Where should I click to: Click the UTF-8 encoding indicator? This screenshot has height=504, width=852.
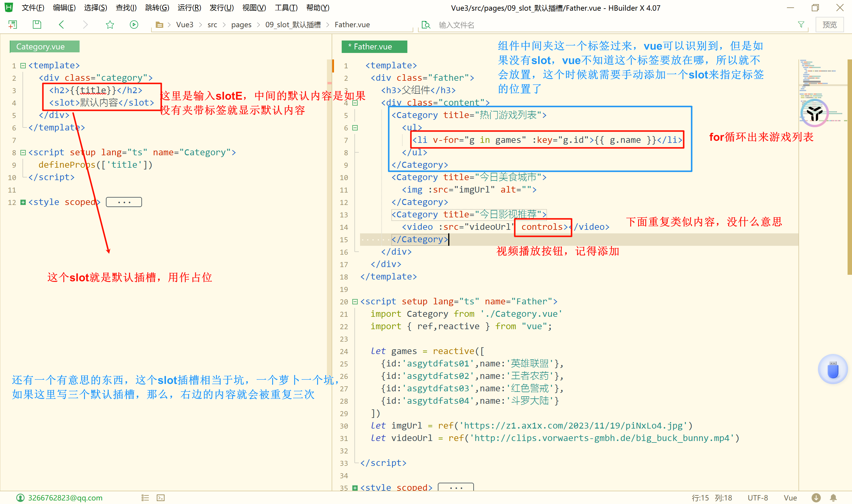coord(758,498)
